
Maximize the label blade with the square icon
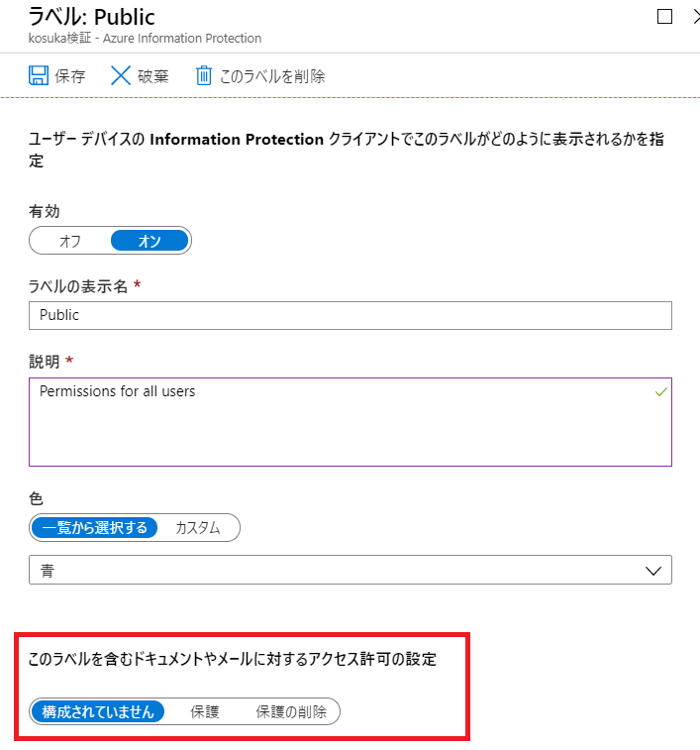664,17
